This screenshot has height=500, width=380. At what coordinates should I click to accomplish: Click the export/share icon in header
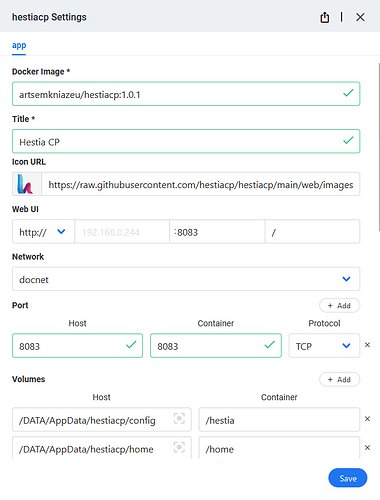(325, 17)
